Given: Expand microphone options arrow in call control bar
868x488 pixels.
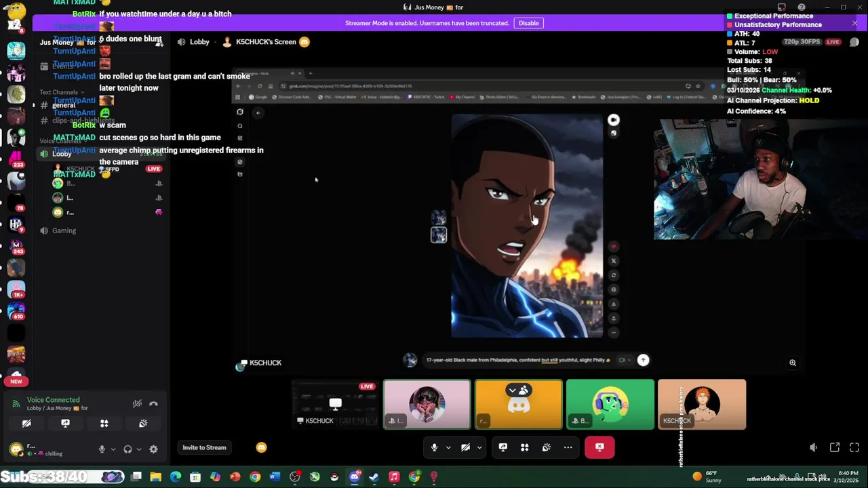Looking at the screenshot, I should [x=448, y=447].
